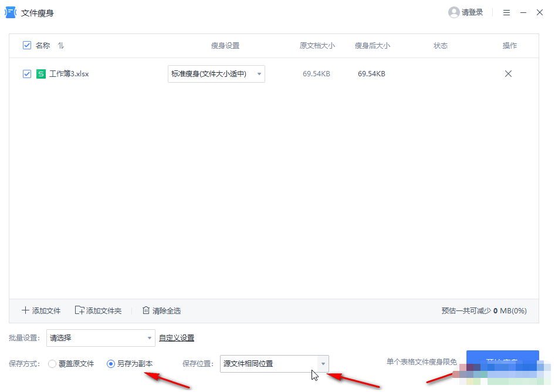The height and width of the screenshot is (392, 555).
Task: Click the 添加文件夹 folder icon
Action: tap(79, 310)
